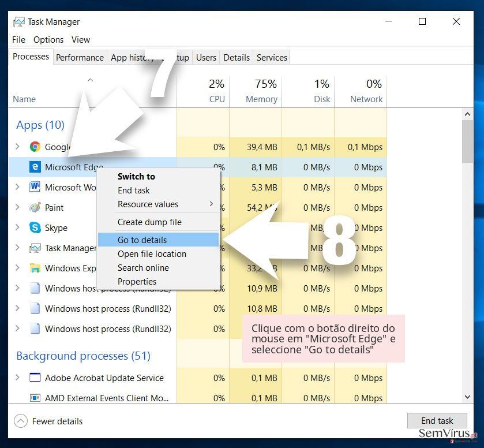484x448 pixels.
Task: Select Create dump file option
Action: tap(158, 222)
